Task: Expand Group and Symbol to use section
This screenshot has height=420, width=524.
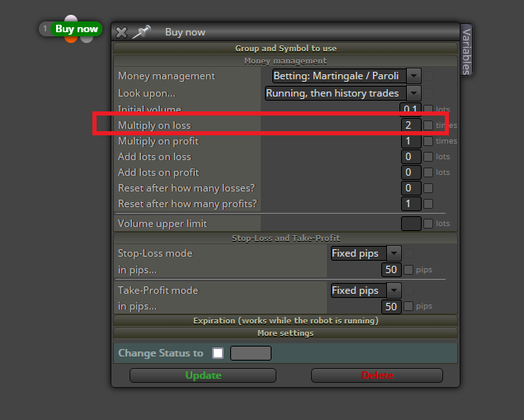Action: point(286,49)
